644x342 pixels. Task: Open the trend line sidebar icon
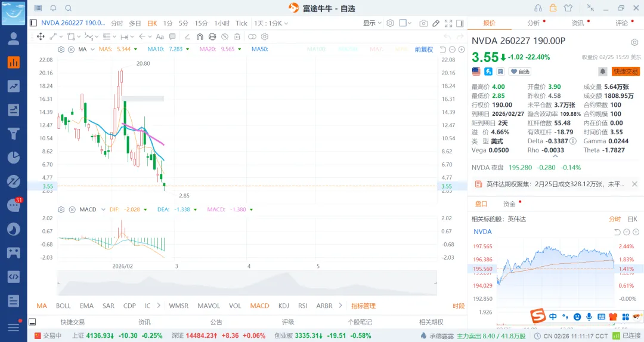click(x=14, y=87)
